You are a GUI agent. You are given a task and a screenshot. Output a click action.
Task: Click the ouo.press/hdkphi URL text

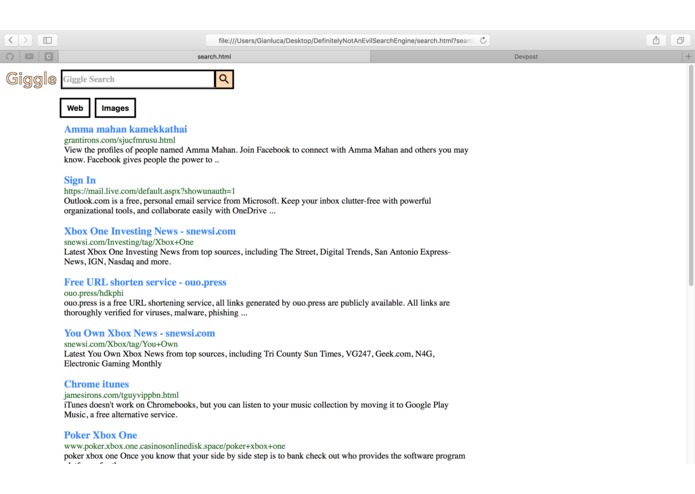pyautogui.click(x=94, y=293)
